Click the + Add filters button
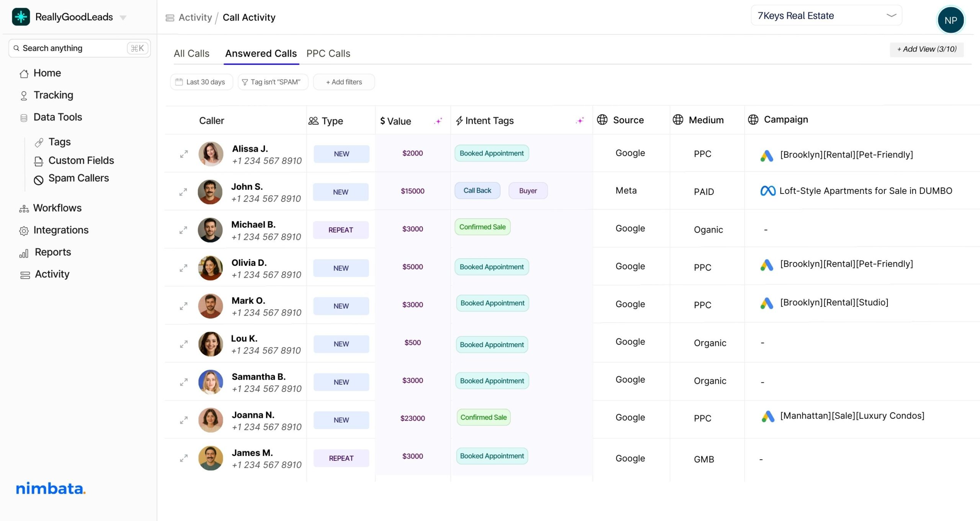The width and height of the screenshot is (980, 521). [x=344, y=82]
